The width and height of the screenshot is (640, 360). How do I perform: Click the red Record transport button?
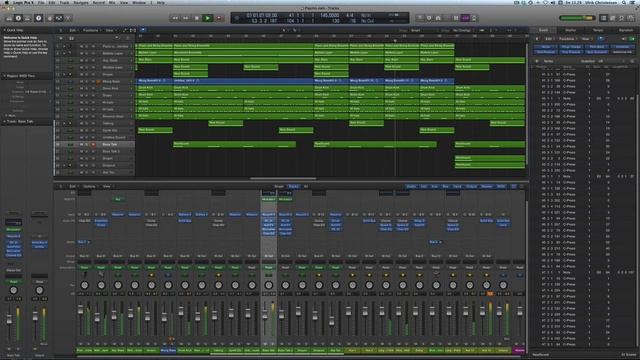(x=219, y=18)
